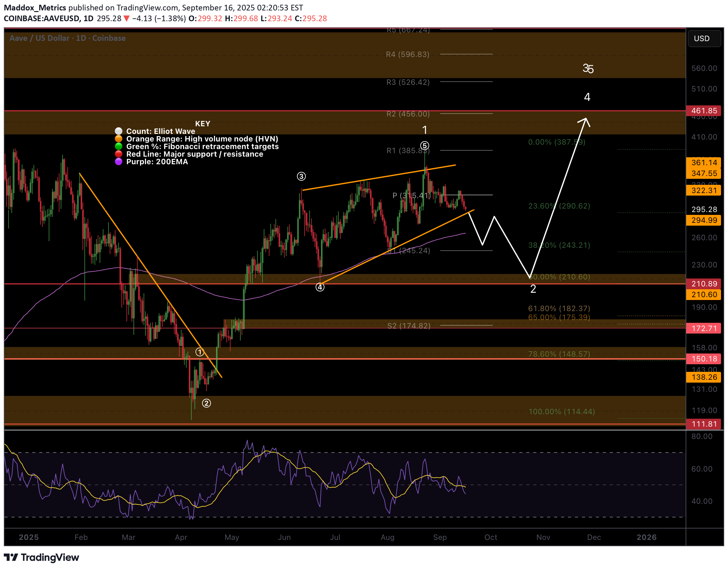Image resolution: width=728 pixels, height=569 pixels.
Task: Select the 322.31 orange price label
Action: click(x=704, y=191)
